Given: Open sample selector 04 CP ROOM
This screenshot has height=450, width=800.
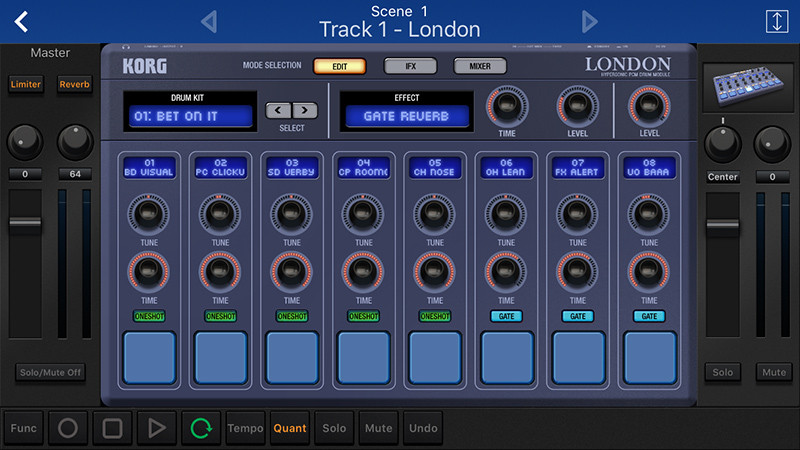Looking at the screenshot, I should [363, 168].
